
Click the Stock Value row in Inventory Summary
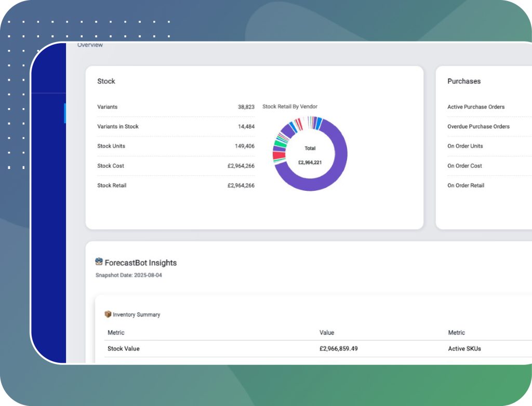coord(124,349)
